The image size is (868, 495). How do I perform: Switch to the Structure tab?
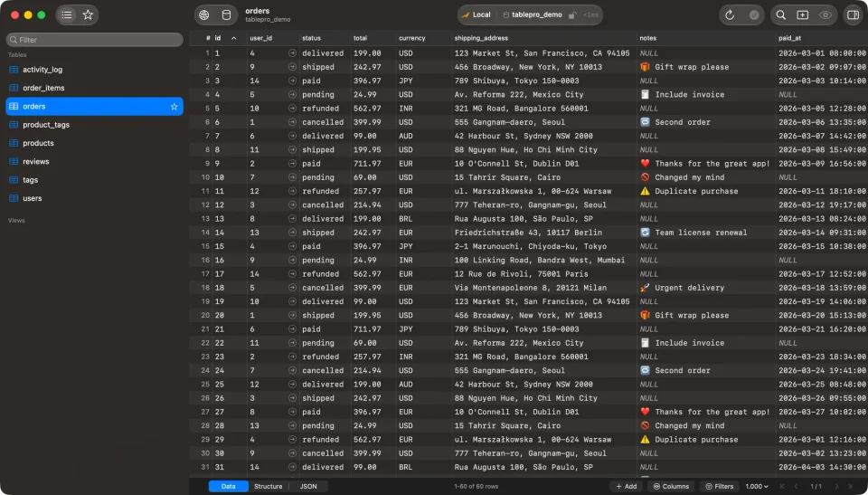coord(268,486)
